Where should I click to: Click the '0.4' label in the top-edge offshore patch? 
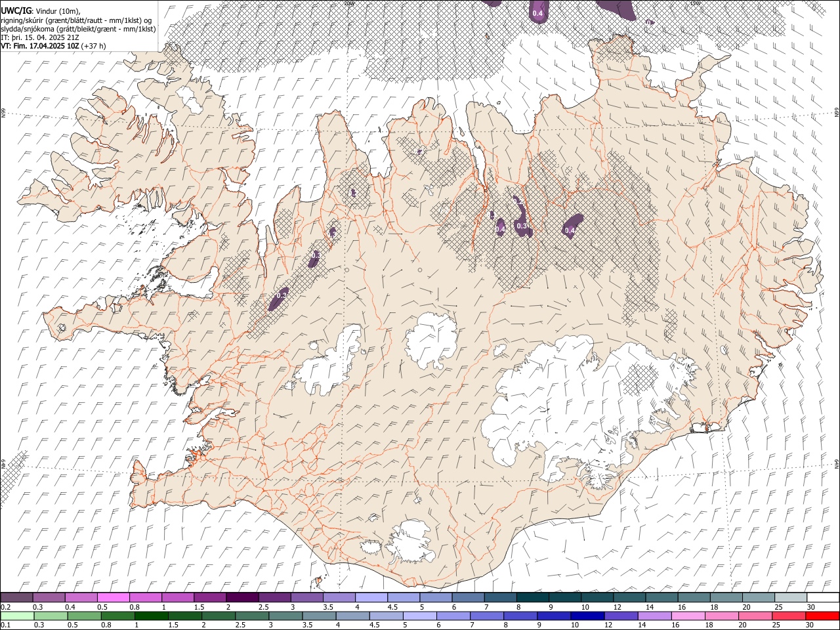click(537, 13)
